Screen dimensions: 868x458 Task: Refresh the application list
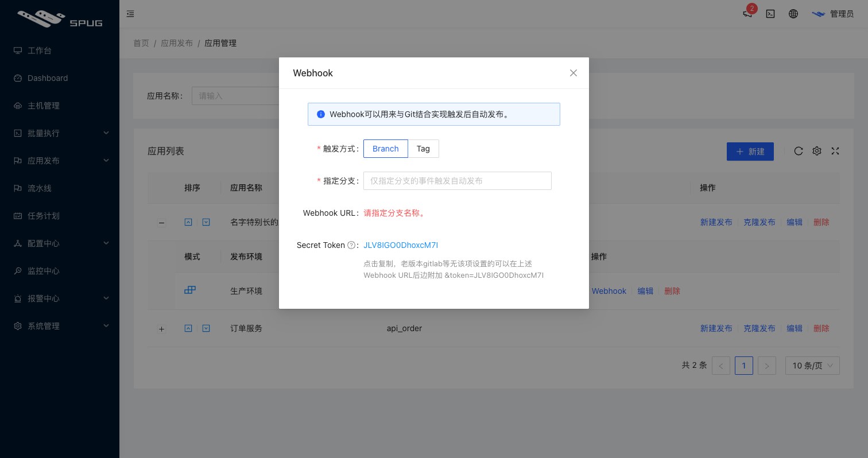pos(798,151)
